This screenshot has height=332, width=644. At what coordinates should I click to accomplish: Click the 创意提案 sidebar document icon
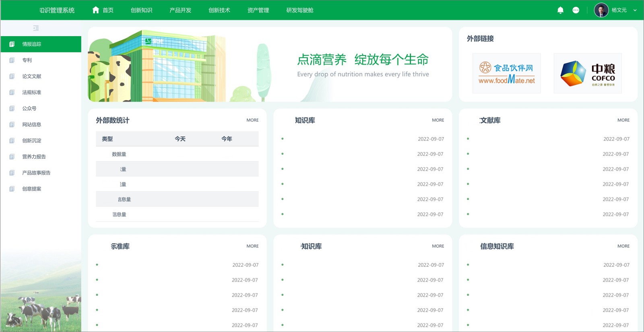coord(12,189)
